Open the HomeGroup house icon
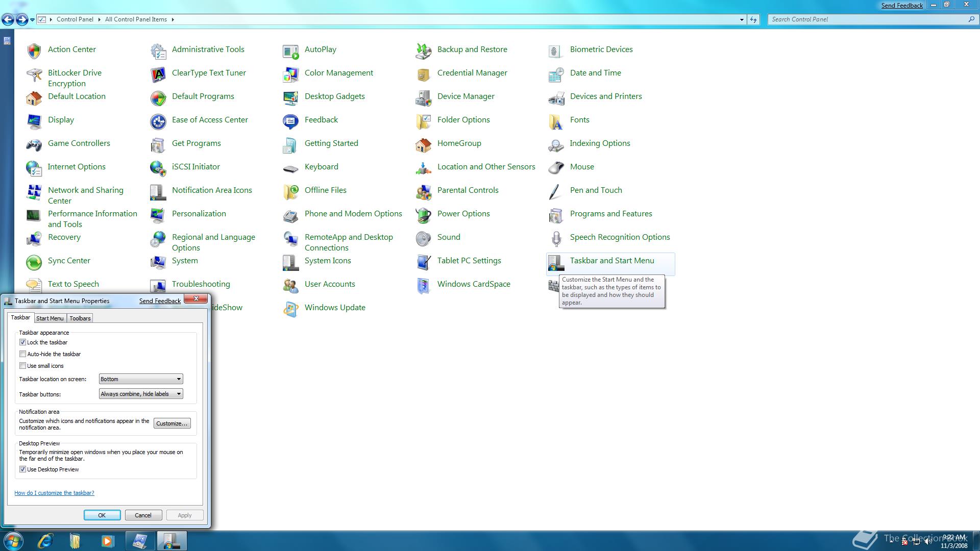Screen dimensions: 980x551 [x=424, y=145]
